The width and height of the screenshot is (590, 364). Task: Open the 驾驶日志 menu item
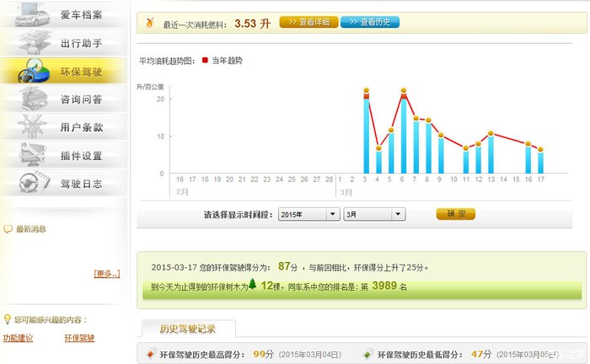pyautogui.click(x=81, y=183)
